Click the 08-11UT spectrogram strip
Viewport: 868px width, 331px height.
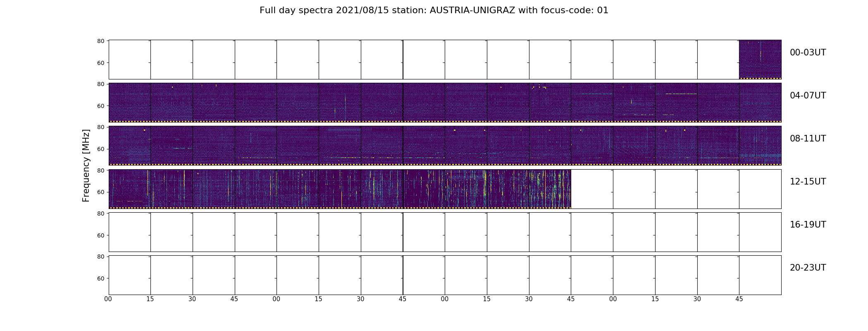tap(445, 146)
